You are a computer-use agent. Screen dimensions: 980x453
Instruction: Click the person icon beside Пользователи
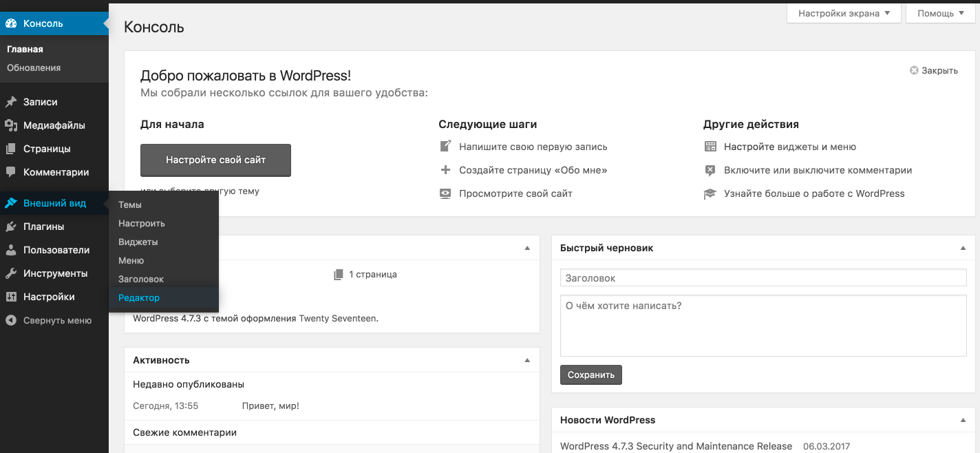[11, 250]
